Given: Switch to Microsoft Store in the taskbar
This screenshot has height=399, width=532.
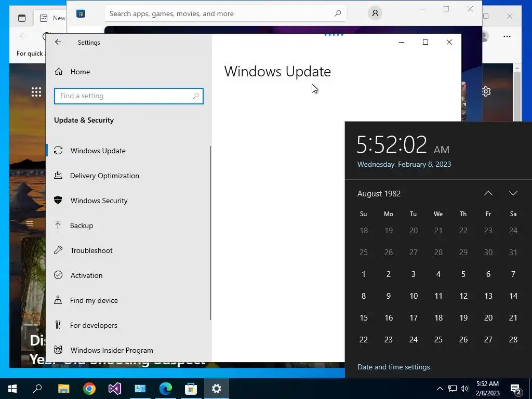Looking at the screenshot, I should pyautogui.click(x=191, y=389).
